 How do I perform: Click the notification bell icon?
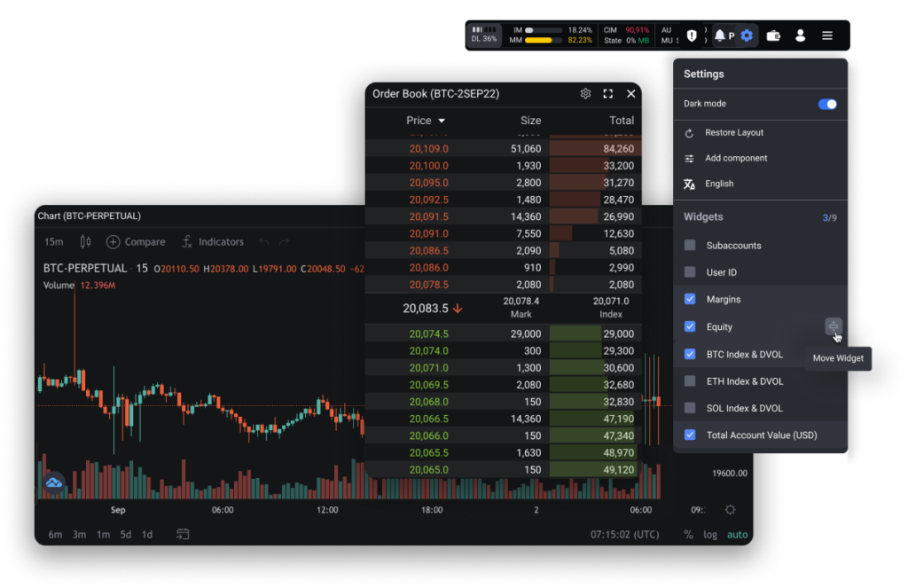(719, 35)
